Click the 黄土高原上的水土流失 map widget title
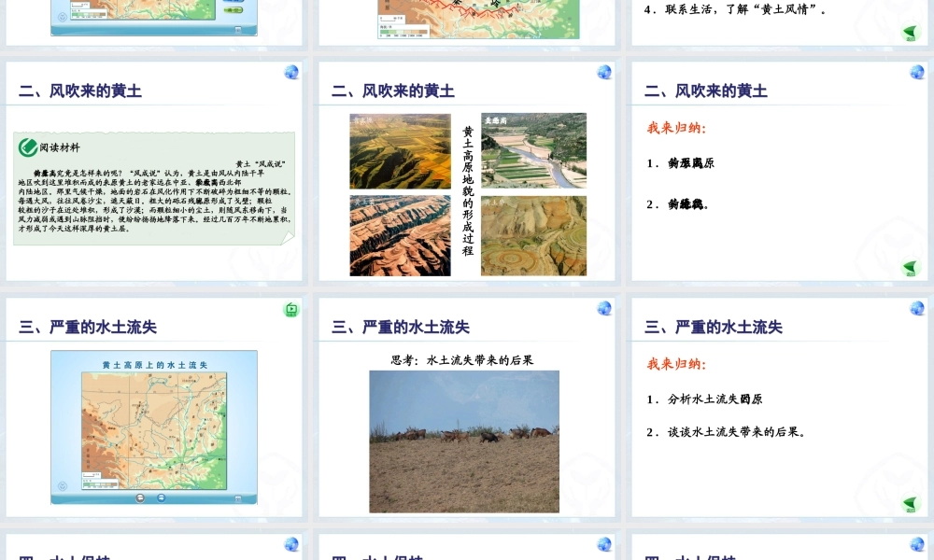 pos(154,365)
